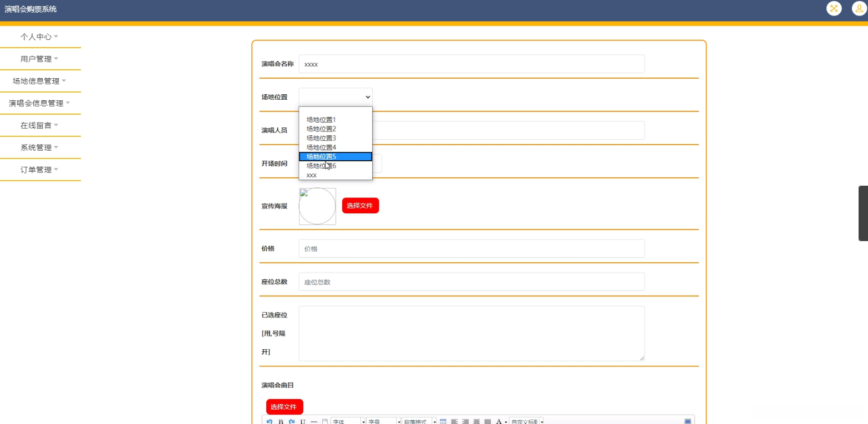
Task: Expand the 在线留言 sidebar menu
Action: click(40, 125)
